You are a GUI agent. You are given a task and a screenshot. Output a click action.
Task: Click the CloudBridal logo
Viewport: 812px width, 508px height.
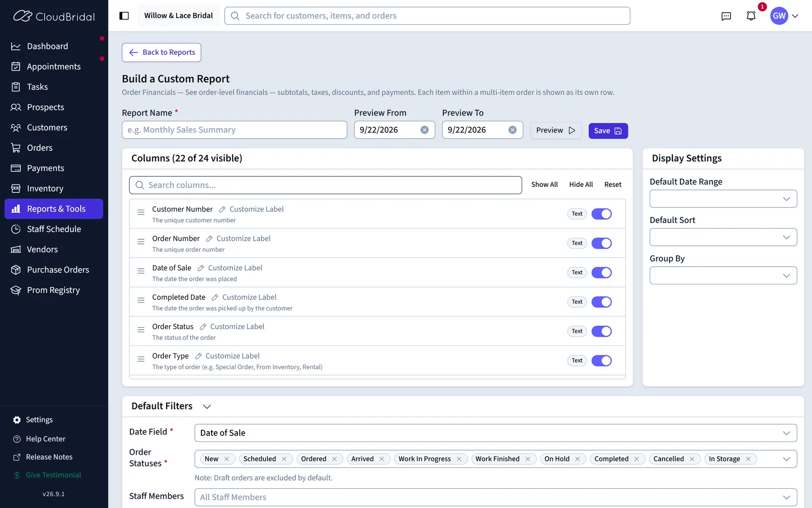pos(54,16)
